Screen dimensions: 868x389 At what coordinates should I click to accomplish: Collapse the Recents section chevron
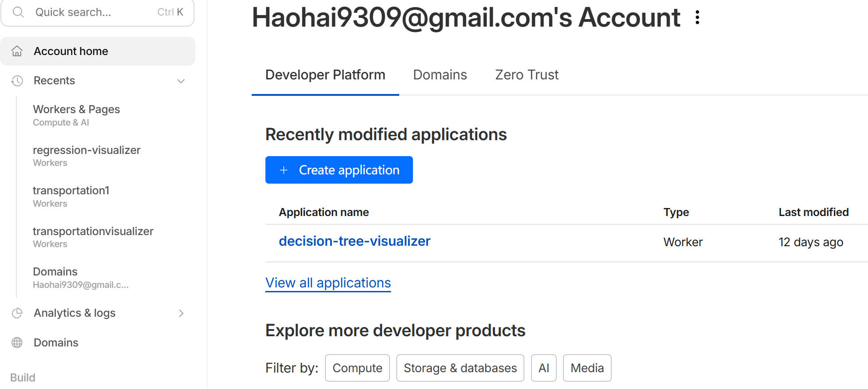pos(181,81)
